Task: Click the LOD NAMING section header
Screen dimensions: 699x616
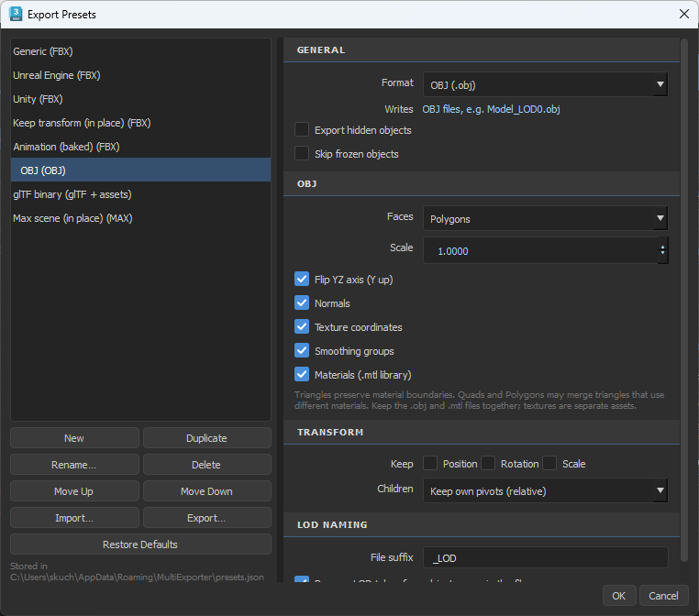Action: coord(482,524)
